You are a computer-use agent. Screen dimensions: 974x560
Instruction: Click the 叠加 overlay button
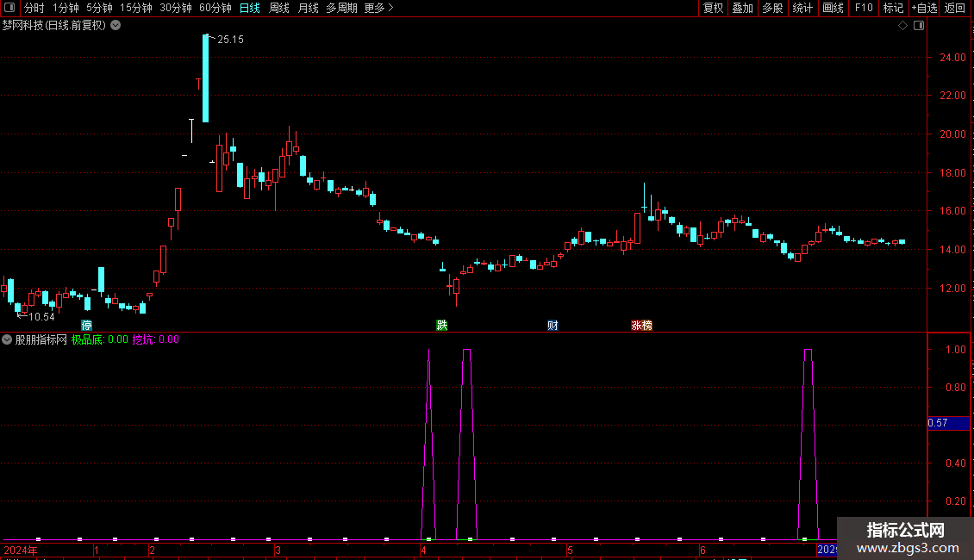coord(742,8)
